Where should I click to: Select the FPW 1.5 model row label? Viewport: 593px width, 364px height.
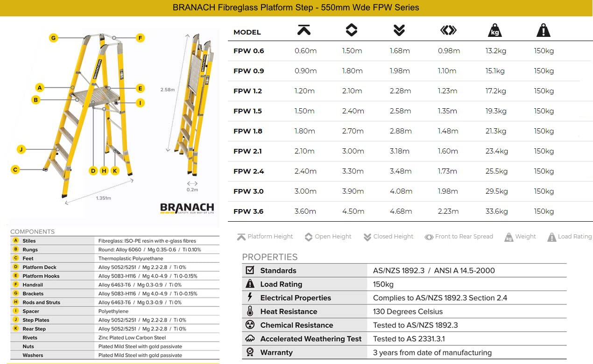click(247, 111)
